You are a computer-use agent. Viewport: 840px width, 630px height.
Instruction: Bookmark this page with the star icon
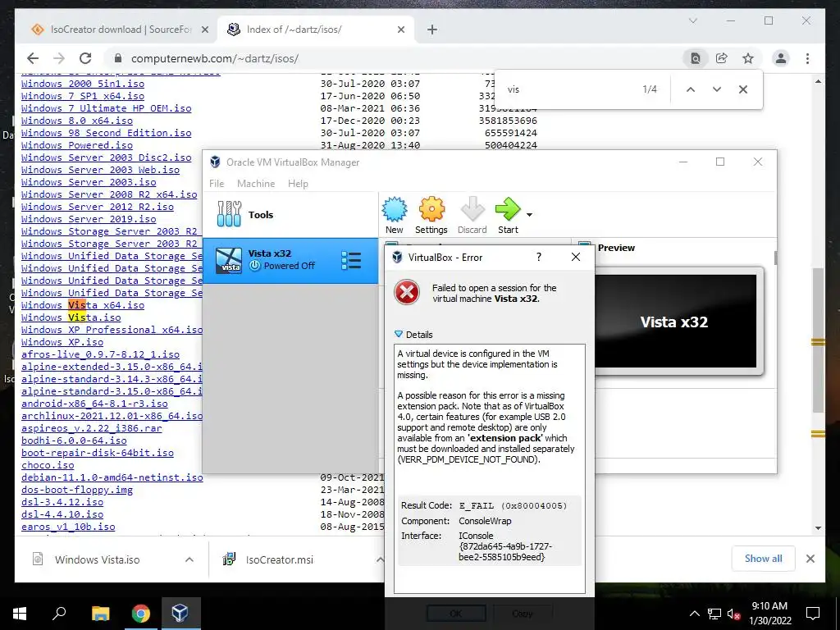(748, 58)
